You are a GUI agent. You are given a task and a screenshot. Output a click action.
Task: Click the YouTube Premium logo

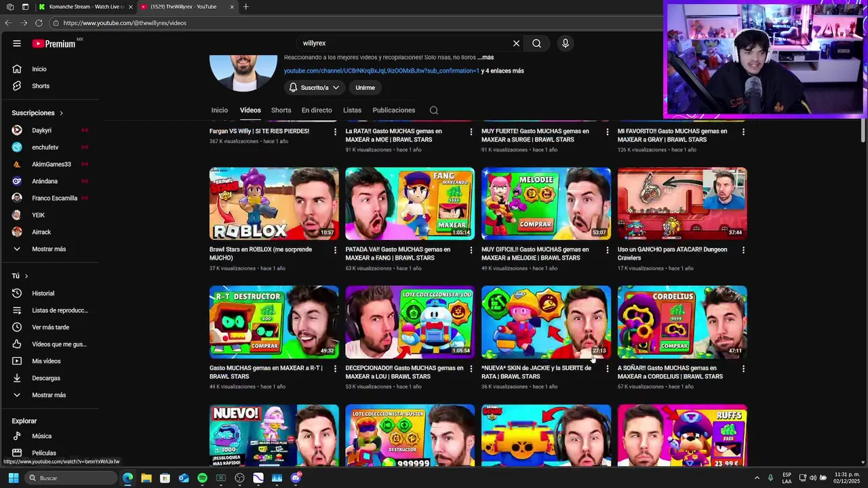(x=54, y=43)
